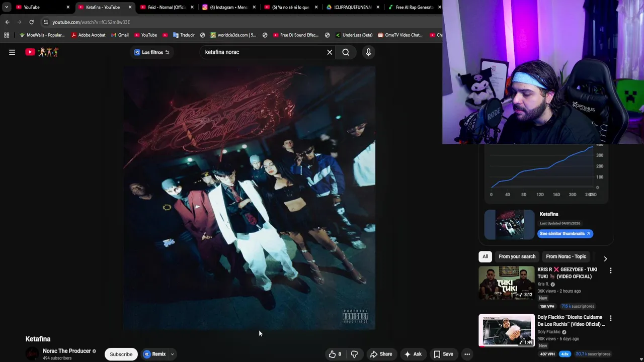This screenshot has width=644, height=362.
Task: Select the From Norac - Topic chip
Action: tap(566, 256)
